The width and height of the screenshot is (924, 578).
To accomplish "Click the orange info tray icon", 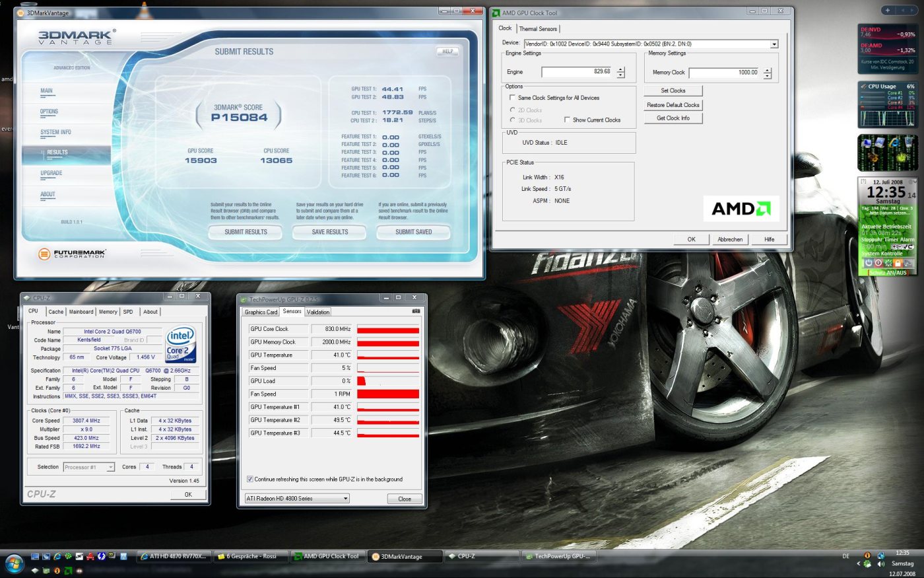I will (x=867, y=555).
